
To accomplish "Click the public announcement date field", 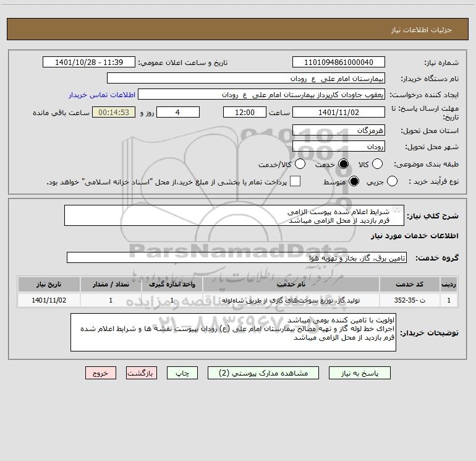I will 89,62.
